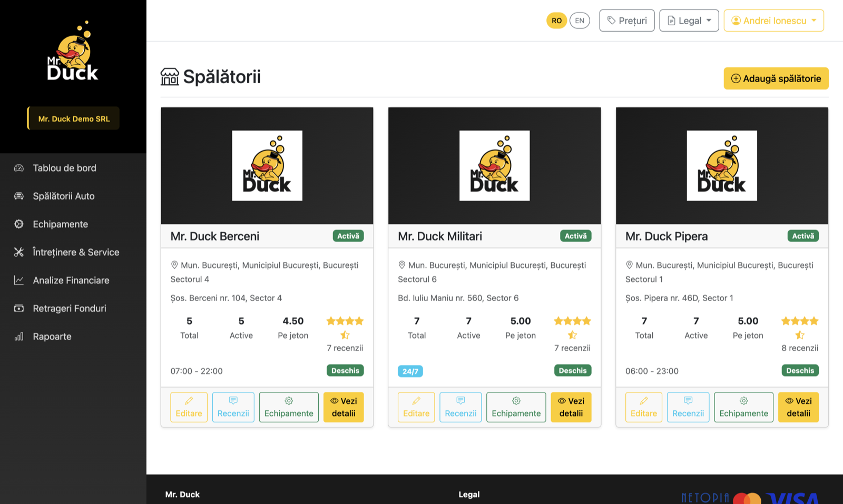Click the Spălătorii page heading icon
This screenshot has width=843, height=504.
170,77
